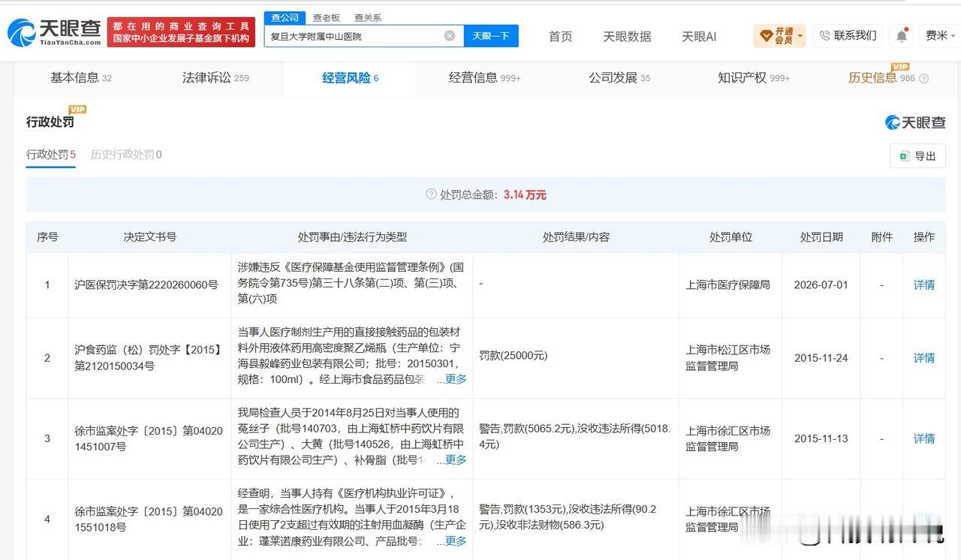Open notifications via the bell icon

[x=901, y=35]
